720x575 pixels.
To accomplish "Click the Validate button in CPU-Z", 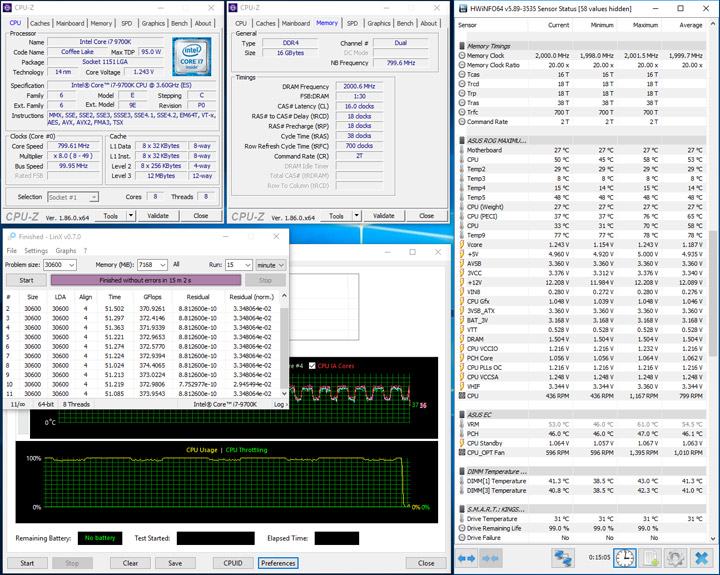I will 158,215.
